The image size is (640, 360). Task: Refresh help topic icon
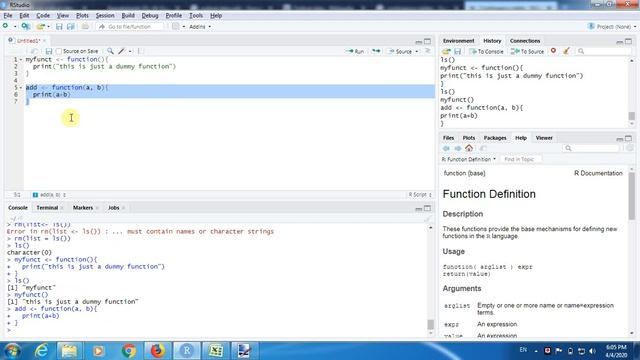pos(630,148)
